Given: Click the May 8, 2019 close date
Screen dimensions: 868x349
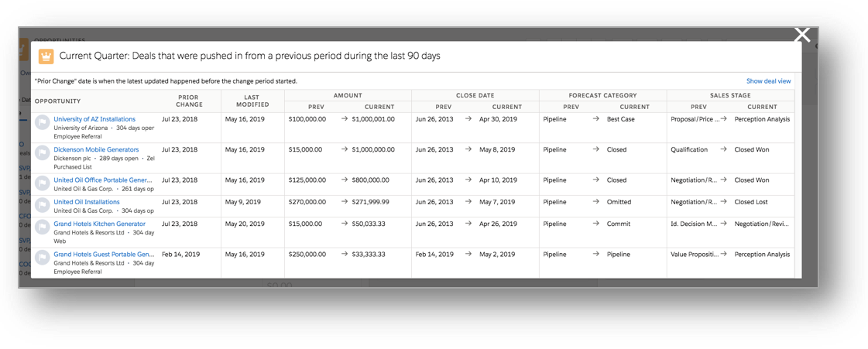Looking at the screenshot, I should 497,149.
